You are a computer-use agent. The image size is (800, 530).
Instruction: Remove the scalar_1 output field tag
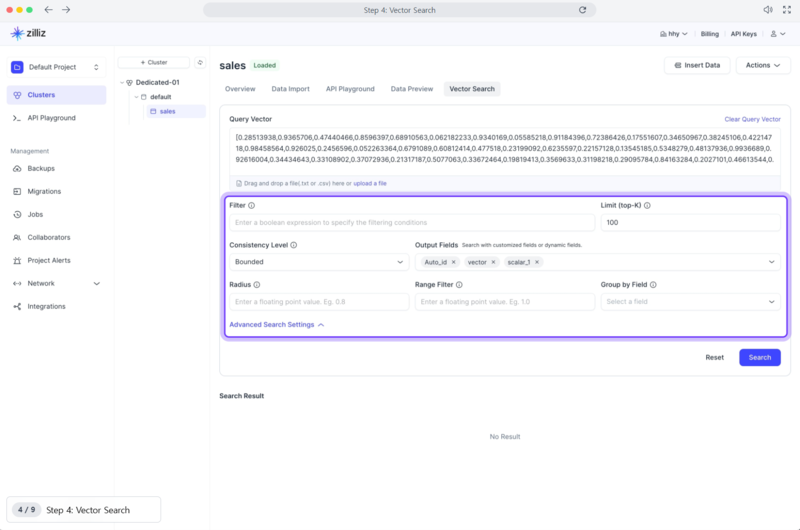(537, 262)
